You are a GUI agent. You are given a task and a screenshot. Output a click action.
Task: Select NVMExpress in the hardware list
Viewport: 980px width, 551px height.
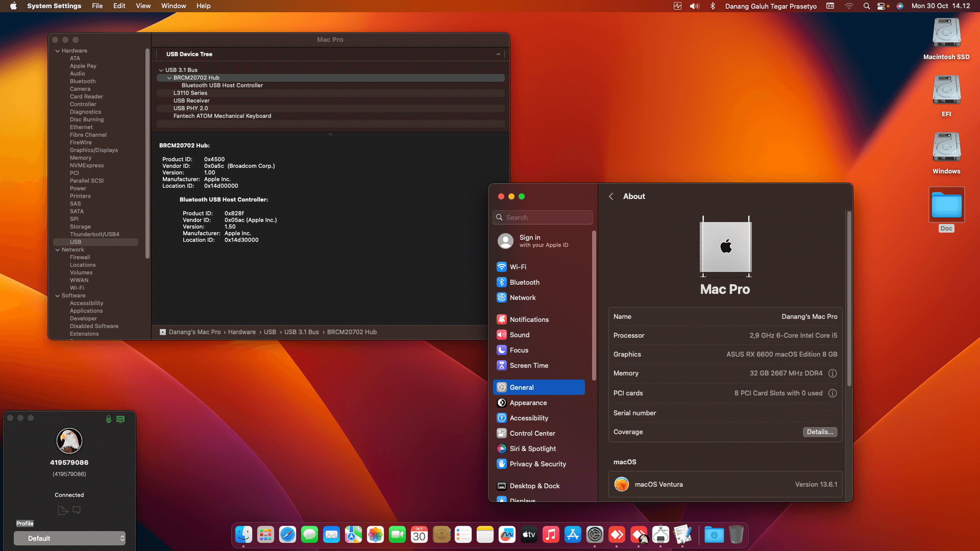(87, 166)
